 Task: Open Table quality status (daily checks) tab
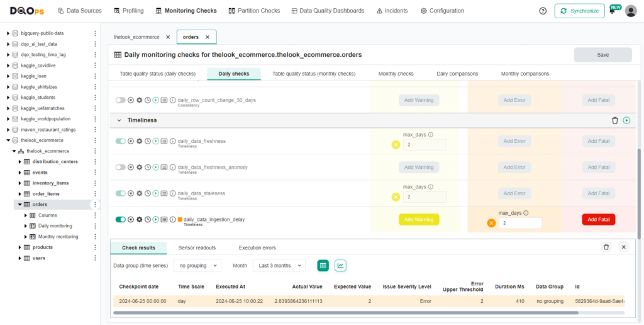click(x=158, y=74)
